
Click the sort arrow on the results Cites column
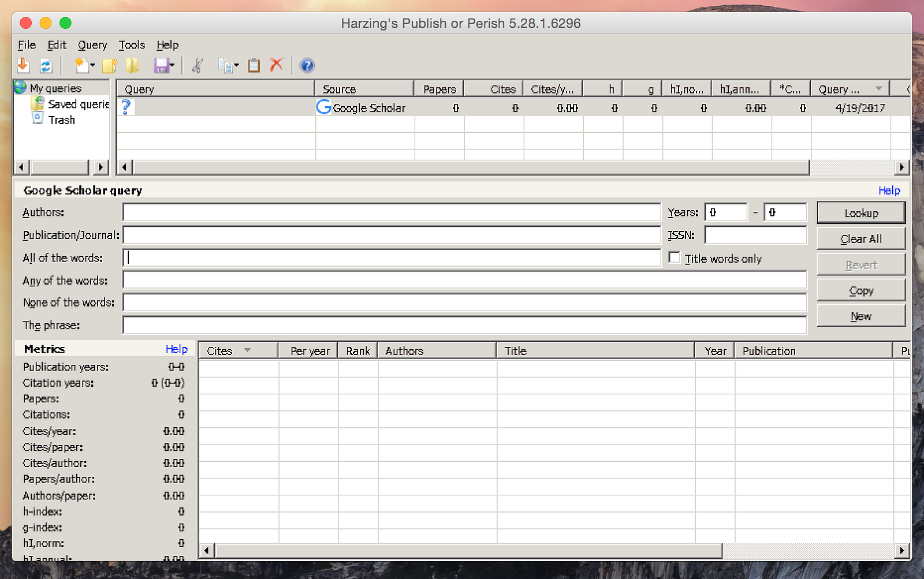click(247, 350)
